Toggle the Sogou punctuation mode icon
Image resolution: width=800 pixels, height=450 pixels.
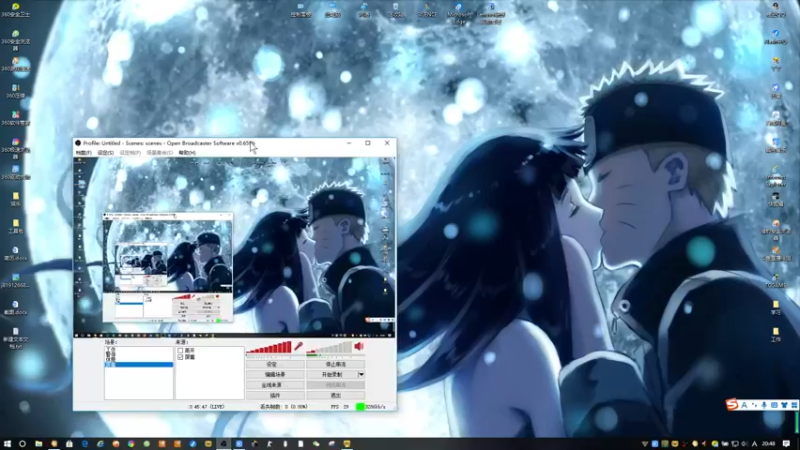(x=754, y=405)
